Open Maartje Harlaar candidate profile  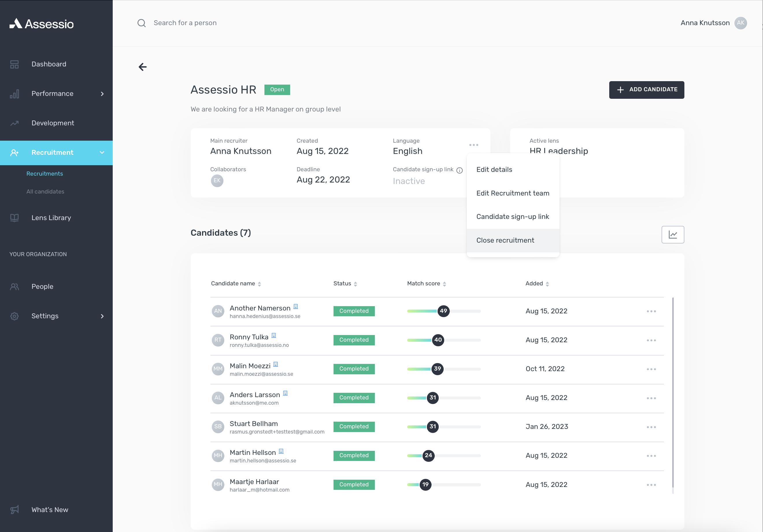(x=254, y=482)
